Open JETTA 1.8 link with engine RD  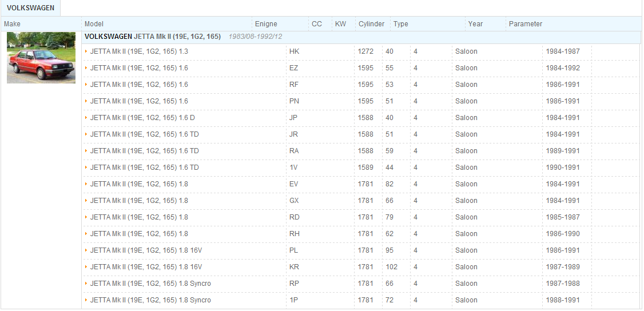pyautogui.click(x=139, y=217)
